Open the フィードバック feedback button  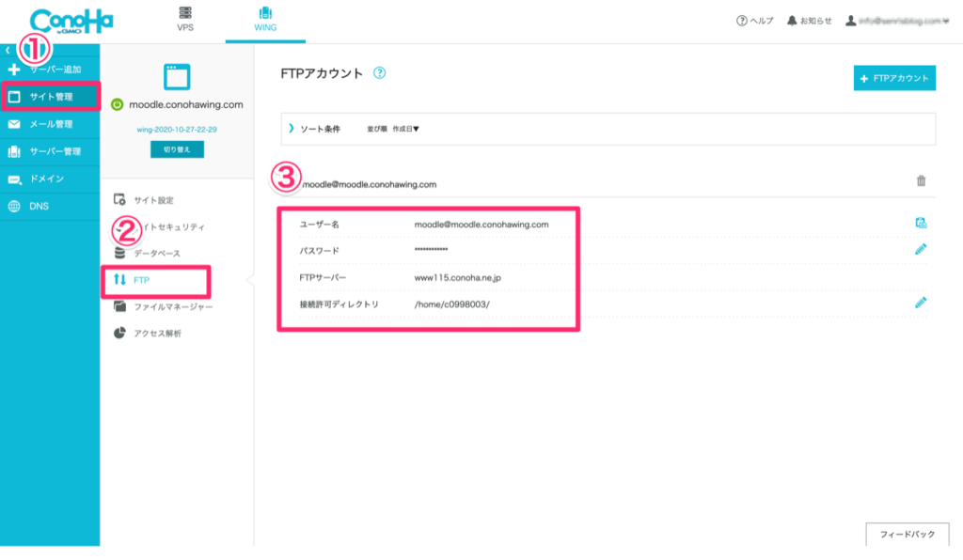pos(908,535)
